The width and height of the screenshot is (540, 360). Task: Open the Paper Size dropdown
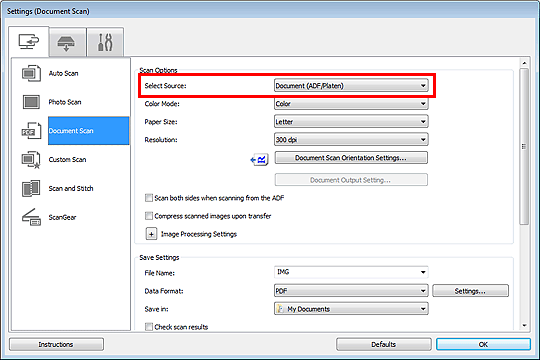(351, 122)
